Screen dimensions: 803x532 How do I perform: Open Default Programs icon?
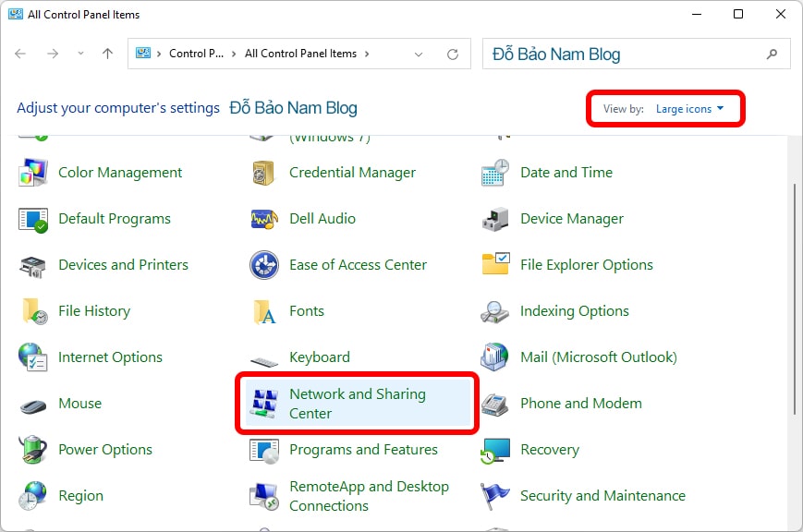click(x=33, y=219)
